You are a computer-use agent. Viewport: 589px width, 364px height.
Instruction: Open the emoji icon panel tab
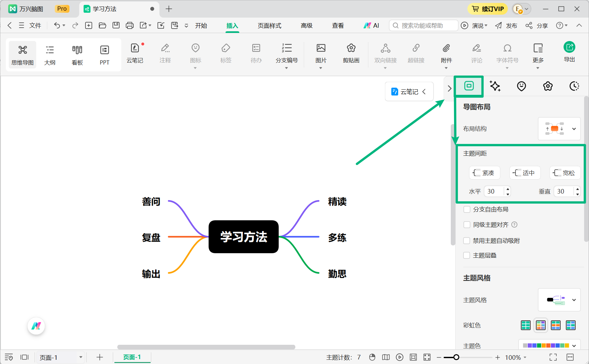(522, 86)
